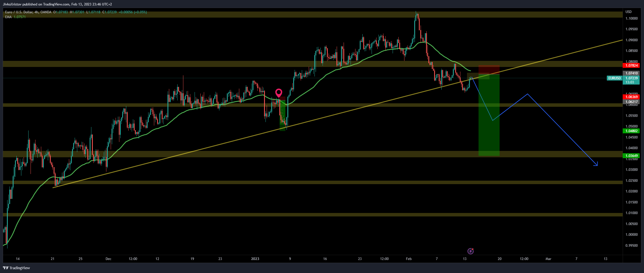Image resolution: width=644 pixels, height=273 pixels.
Task: Click the 1.01000 price axis value
Action: (632, 213)
